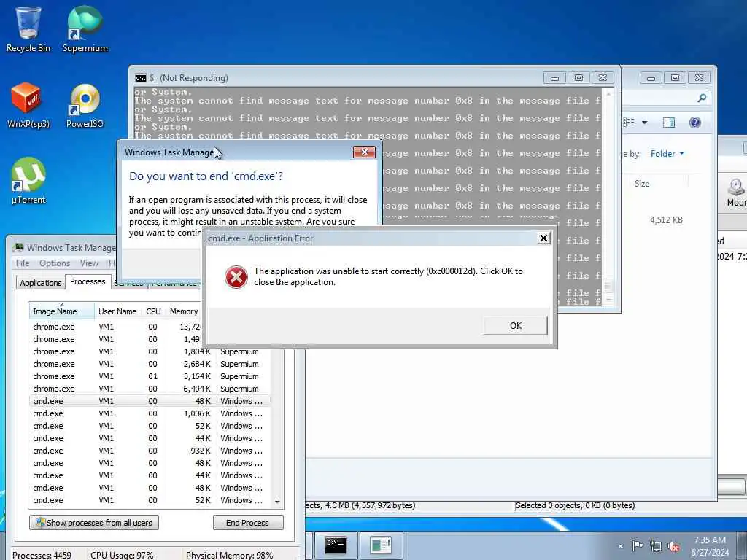Screen dimensions: 747x560
Task: Open the network tray icon
Action: coord(656,546)
